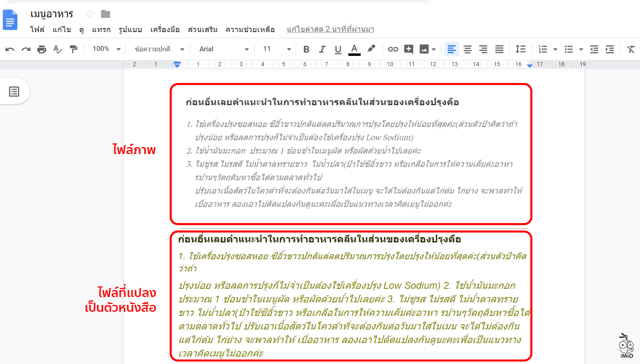
Task: Select the Paint format roller tool
Action: [x=74, y=49]
